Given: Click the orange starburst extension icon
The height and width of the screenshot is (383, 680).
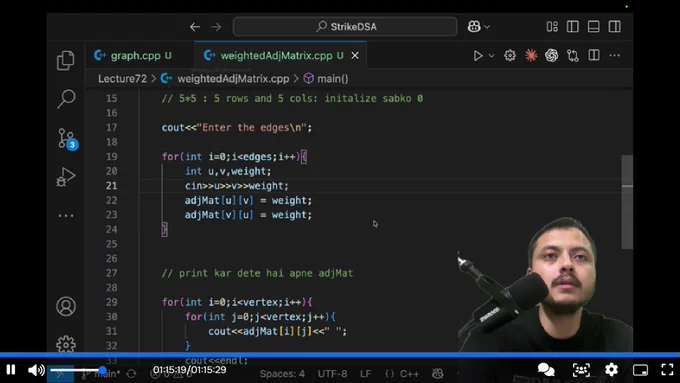Looking at the screenshot, I should point(531,56).
